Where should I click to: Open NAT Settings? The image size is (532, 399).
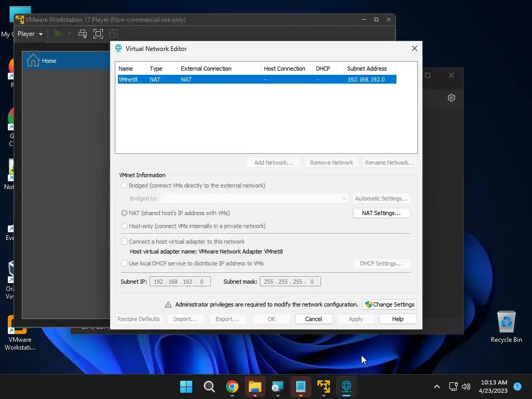[381, 213]
